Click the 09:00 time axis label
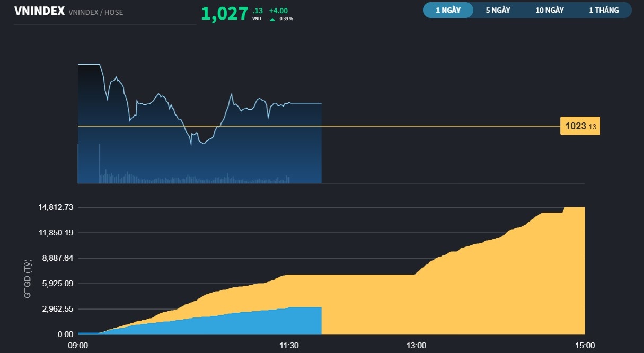Screen dimensions: 644x353 click(x=78, y=345)
